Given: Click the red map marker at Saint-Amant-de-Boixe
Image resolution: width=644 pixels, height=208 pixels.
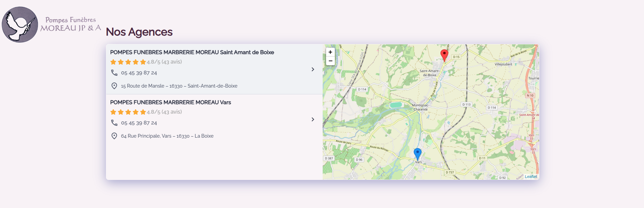Looking at the screenshot, I should click(444, 55).
